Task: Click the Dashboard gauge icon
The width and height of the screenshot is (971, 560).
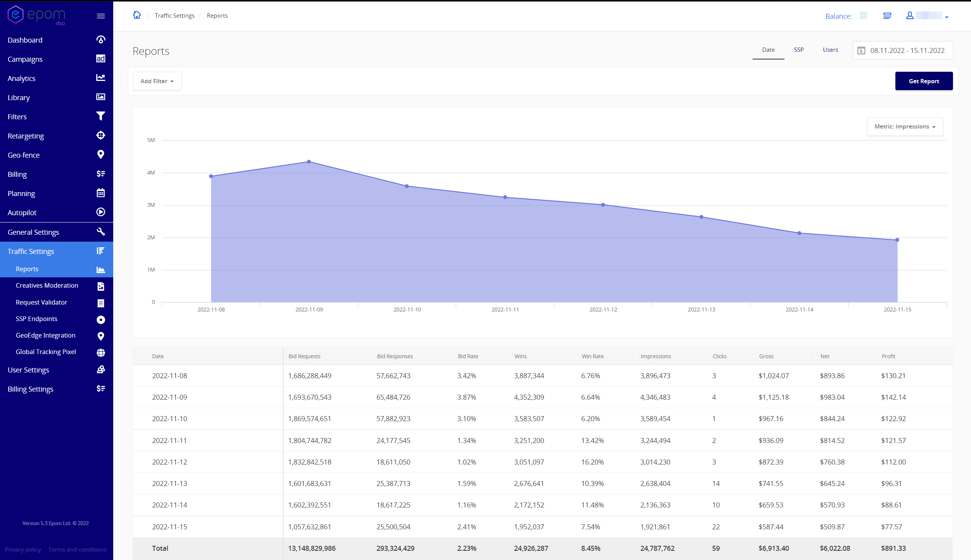Action: point(101,40)
